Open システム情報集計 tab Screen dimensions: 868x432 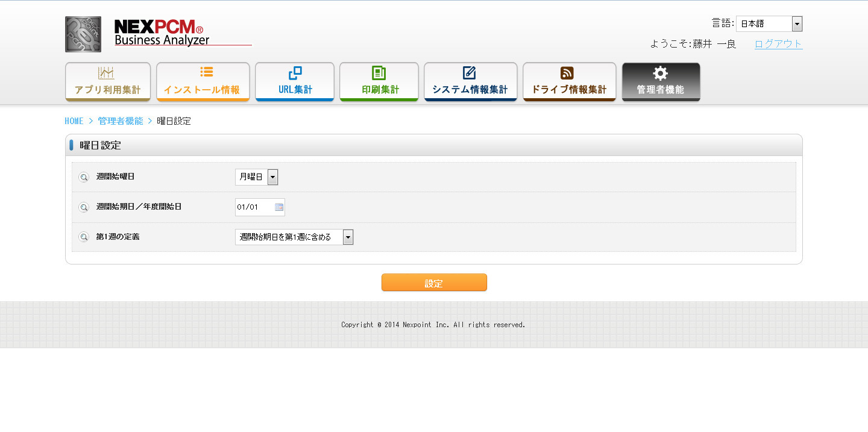[471, 82]
